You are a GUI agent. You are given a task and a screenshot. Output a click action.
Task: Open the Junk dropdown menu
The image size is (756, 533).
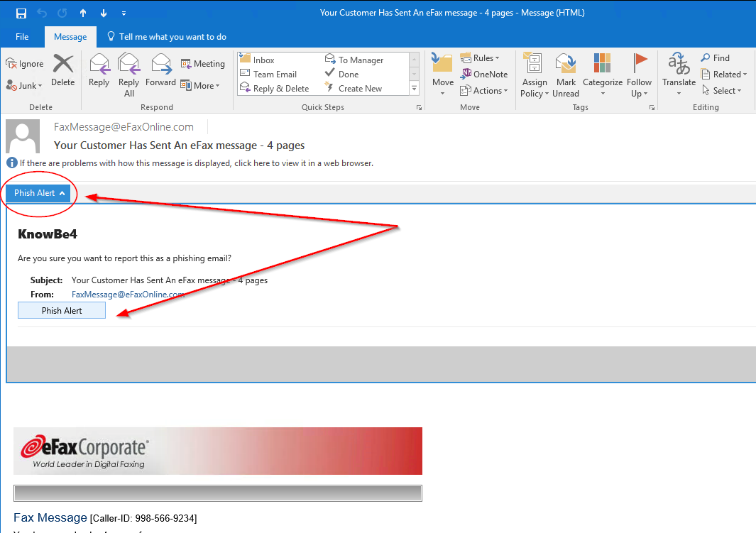point(25,85)
